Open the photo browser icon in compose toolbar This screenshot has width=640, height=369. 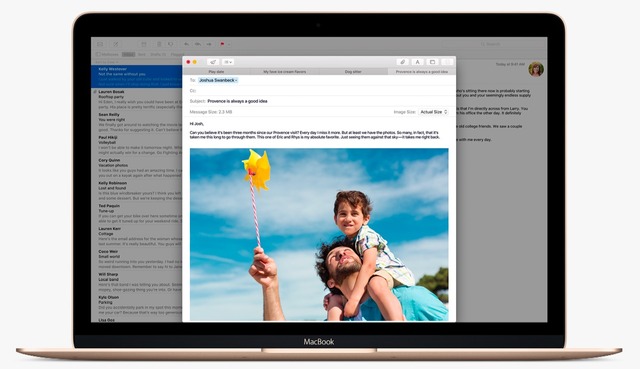point(432,62)
